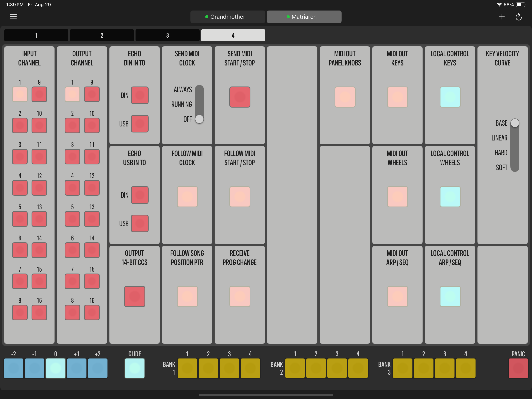Switch to page tab 2
The height and width of the screenshot is (399, 532).
pos(102,35)
